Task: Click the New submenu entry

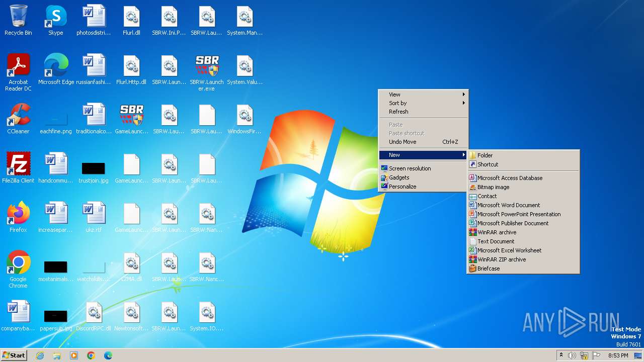Action: (x=423, y=155)
